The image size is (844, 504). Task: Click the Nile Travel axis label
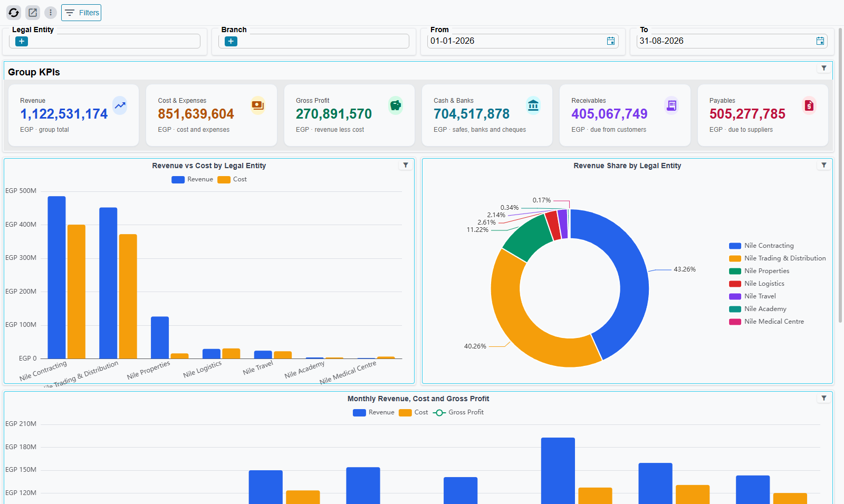258,367
